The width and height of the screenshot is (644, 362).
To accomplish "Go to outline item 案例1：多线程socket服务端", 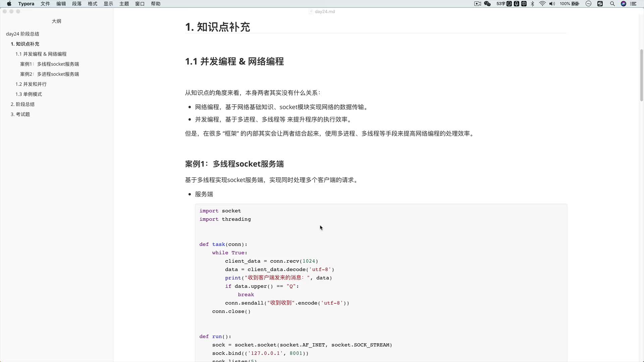I will tap(50, 64).
